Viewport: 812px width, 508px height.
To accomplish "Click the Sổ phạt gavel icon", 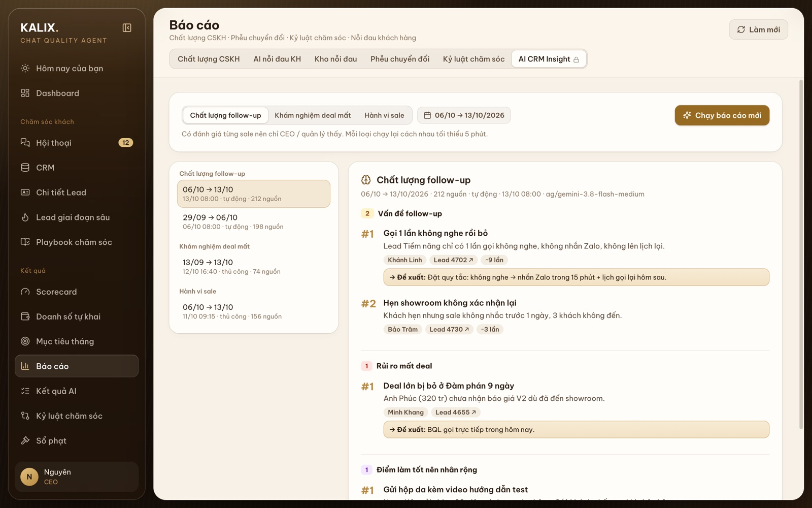I will pos(25,441).
